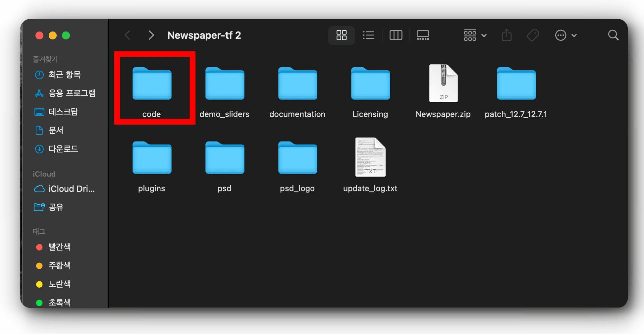This screenshot has width=644, height=334.
Task: Click the Share icon in toolbar
Action: point(507,35)
